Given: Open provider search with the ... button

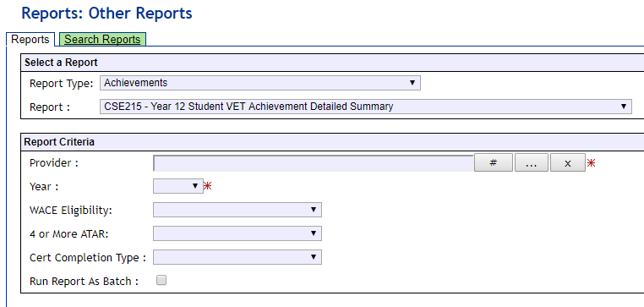Looking at the screenshot, I should click(531, 162).
